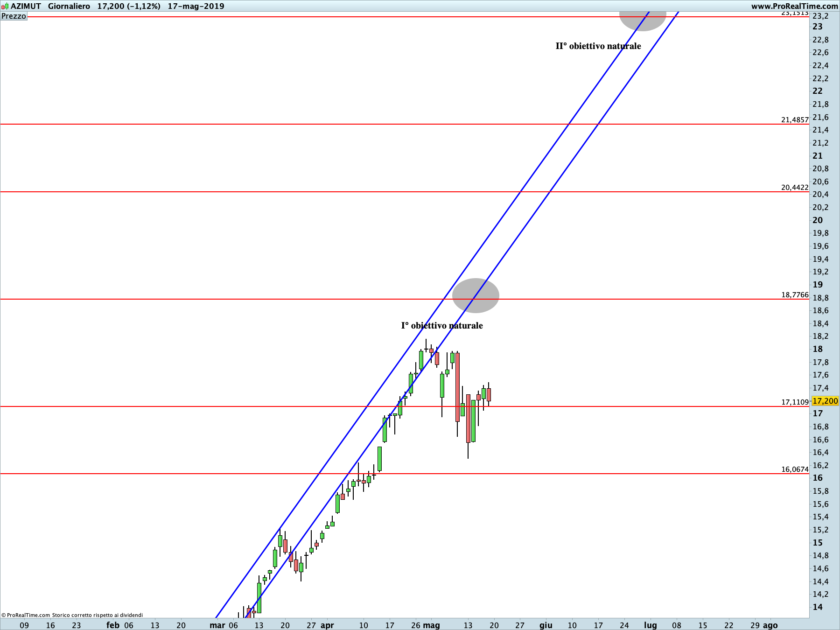Click the 20 value on price axis
Image resolution: width=840 pixels, height=630 pixels.
coord(818,220)
